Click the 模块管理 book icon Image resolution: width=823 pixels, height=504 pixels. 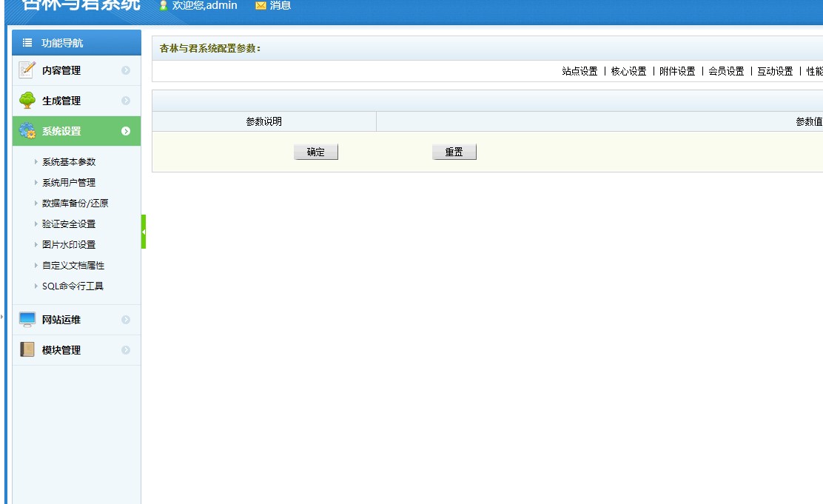[27, 349]
